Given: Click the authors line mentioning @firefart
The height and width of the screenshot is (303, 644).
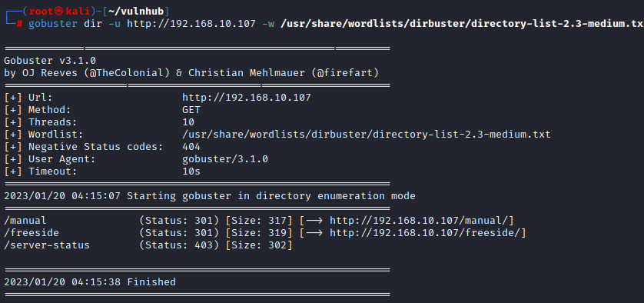Looking at the screenshot, I should pos(191,73).
